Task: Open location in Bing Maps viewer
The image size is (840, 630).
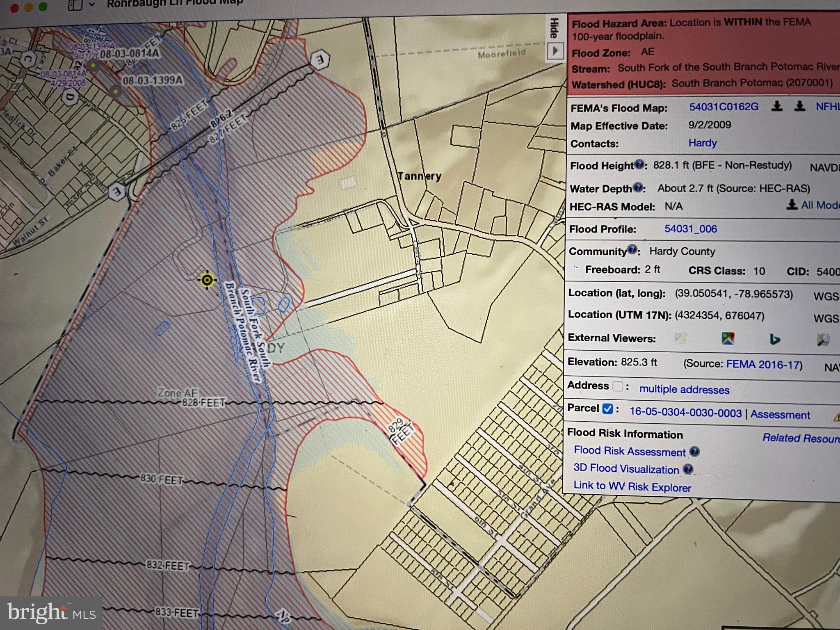Action: pos(774,339)
